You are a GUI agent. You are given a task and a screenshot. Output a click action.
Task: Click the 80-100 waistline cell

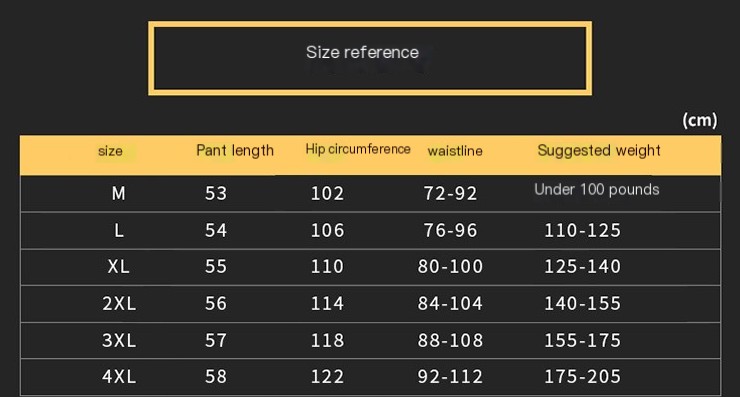[x=450, y=267]
